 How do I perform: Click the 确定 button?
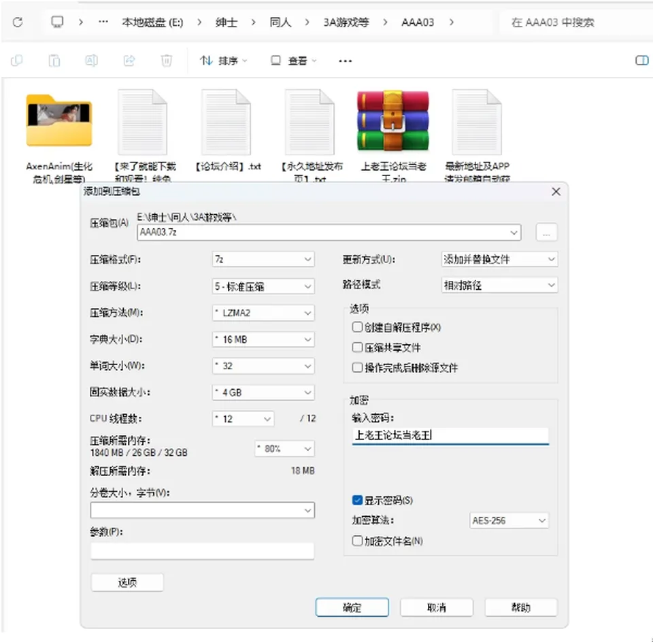[x=352, y=607]
